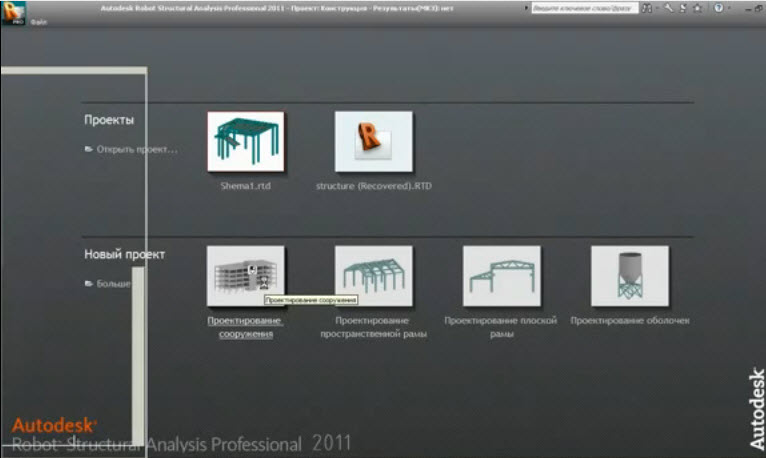Expand the arrow left of the search field
Viewport: 766px width, 458px height.
tap(526, 8)
